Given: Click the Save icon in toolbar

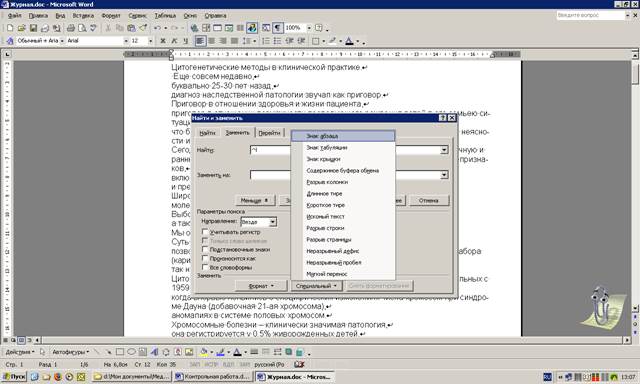Looking at the screenshot, I should [33, 28].
